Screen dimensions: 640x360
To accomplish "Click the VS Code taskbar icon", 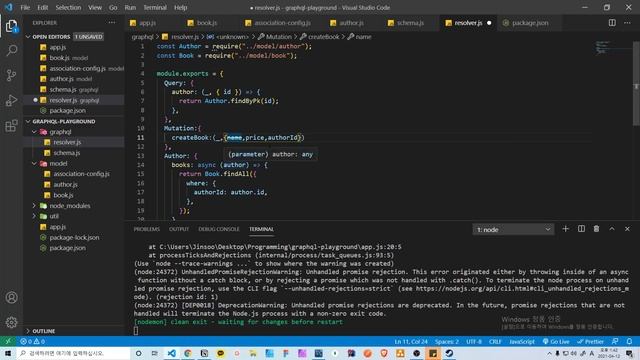I will (x=171, y=353).
